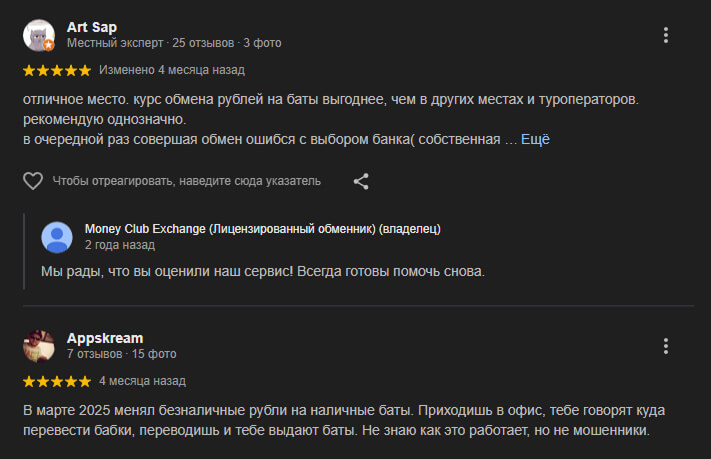Click the heart reaction icon under Art Sap's review
The width and height of the screenshot is (711, 459).
click(33, 181)
